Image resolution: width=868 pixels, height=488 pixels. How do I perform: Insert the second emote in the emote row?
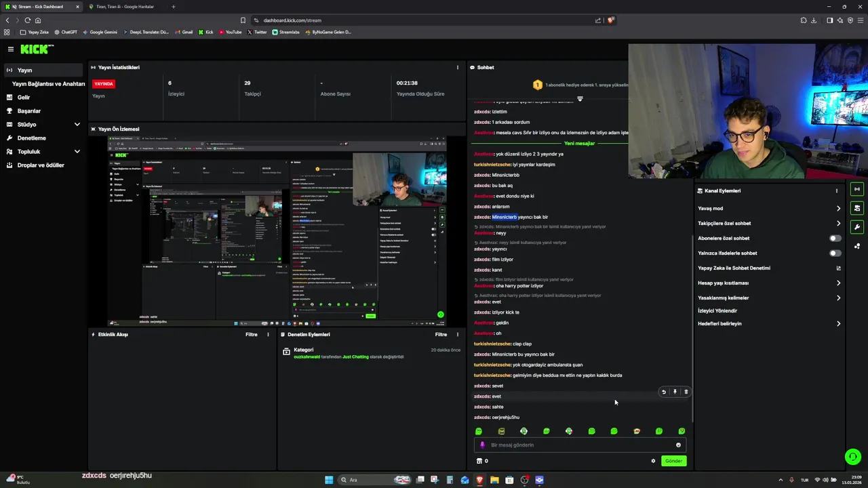(501, 431)
